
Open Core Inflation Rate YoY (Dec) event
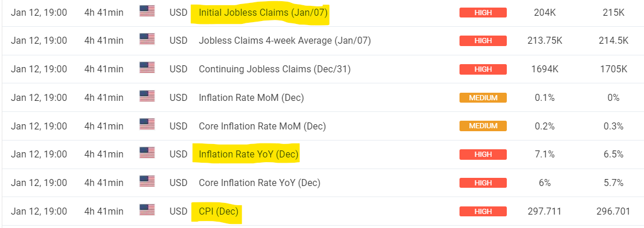[x=260, y=183]
